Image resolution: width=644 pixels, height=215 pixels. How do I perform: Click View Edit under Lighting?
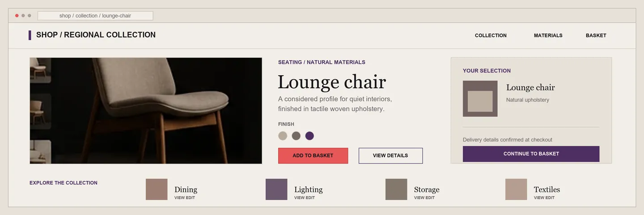coord(305,198)
